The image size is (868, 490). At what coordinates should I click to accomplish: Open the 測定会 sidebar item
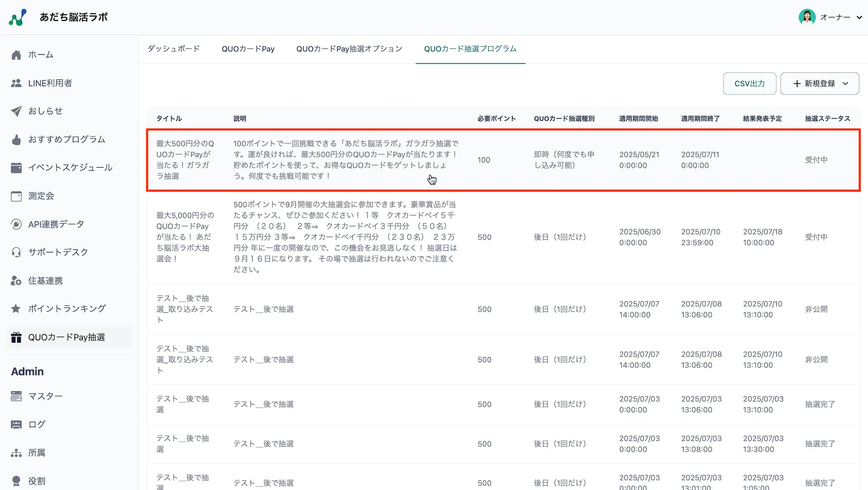coord(41,196)
